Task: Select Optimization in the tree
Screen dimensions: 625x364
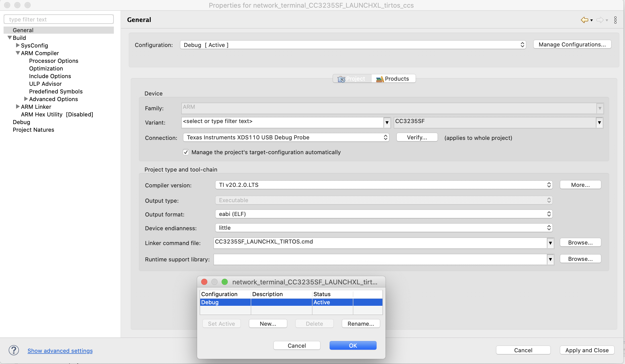Action: coord(46,69)
